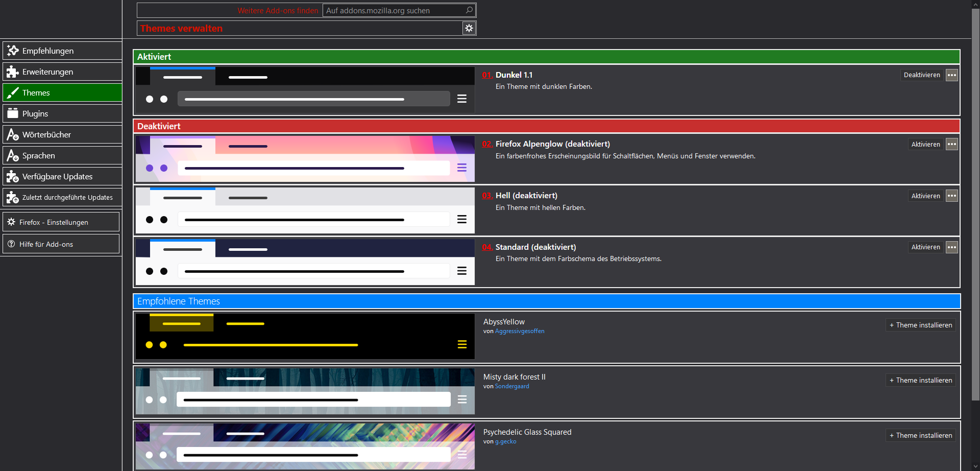This screenshot has height=471, width=980.
Task: Click the Psychedelic Glass Squared name
Action: [x=527, y=432]
